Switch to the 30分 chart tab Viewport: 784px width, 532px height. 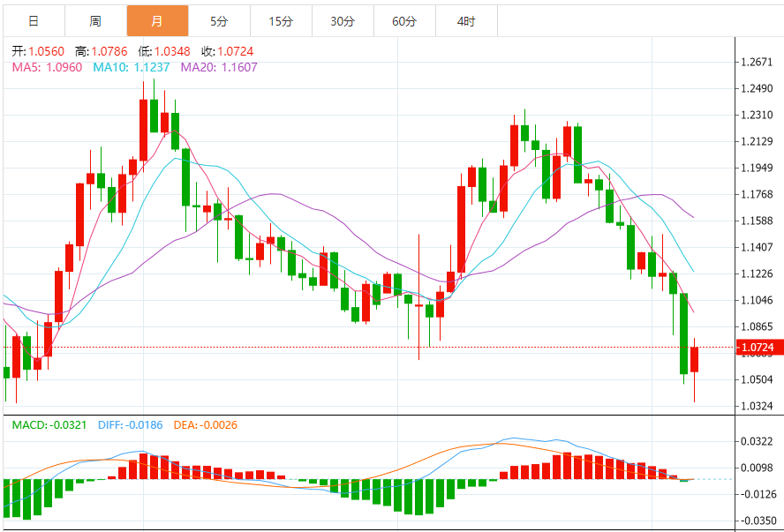(343, 20)
